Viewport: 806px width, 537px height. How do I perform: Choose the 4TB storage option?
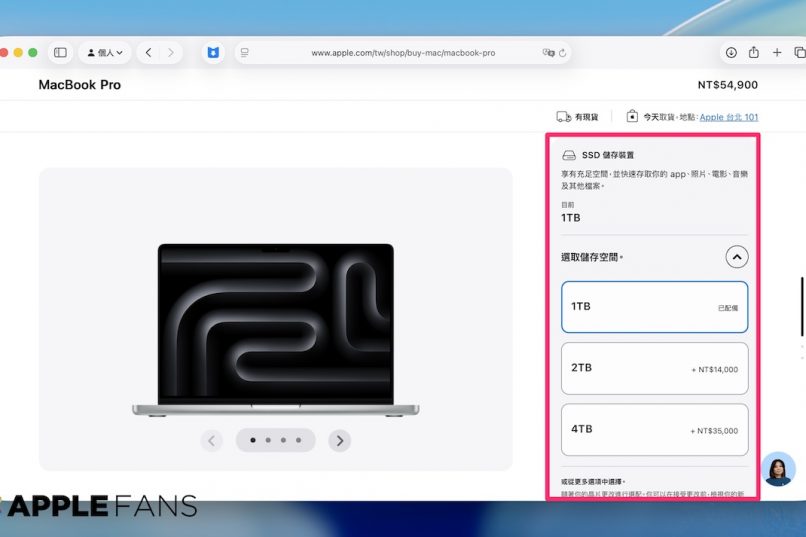[x=654, y=430]
